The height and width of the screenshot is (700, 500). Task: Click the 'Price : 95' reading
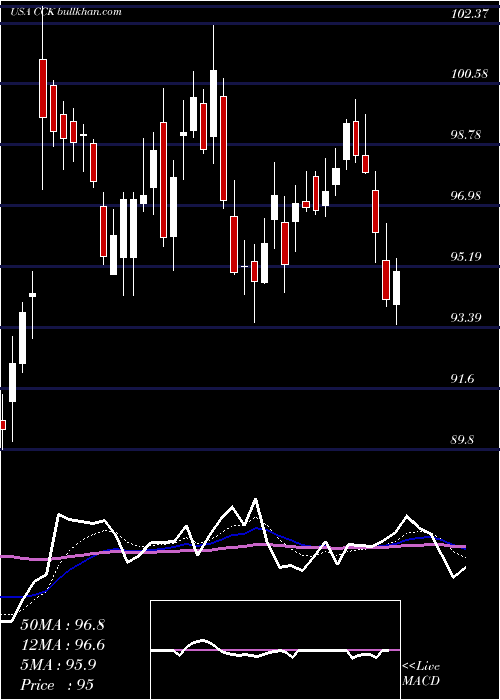point(57,685)
